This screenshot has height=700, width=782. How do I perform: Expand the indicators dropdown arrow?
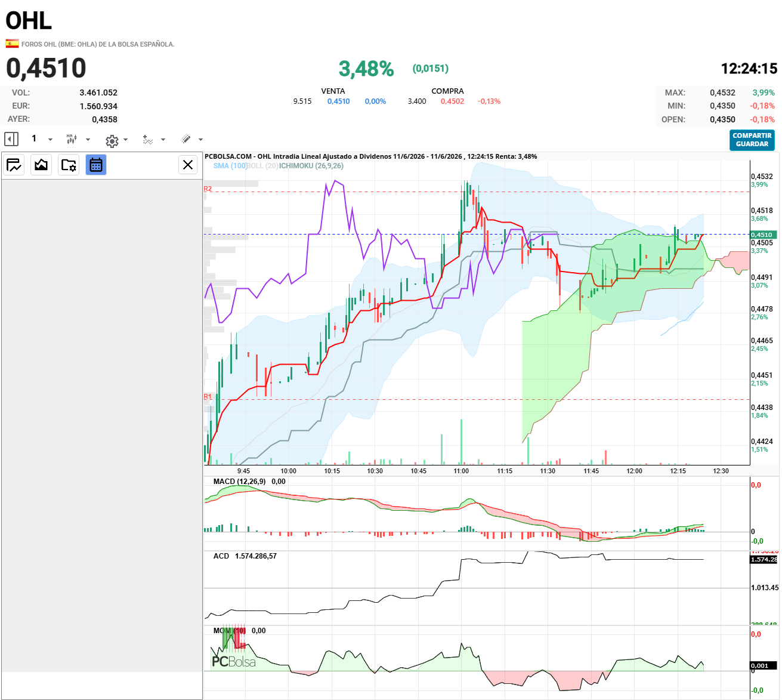click(x=163, y=140)
